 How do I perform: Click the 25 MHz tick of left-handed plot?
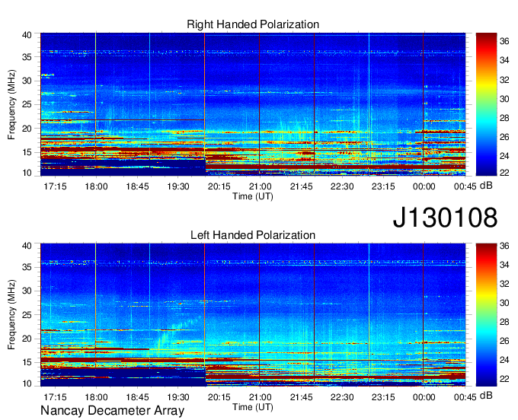pos(27,315)
